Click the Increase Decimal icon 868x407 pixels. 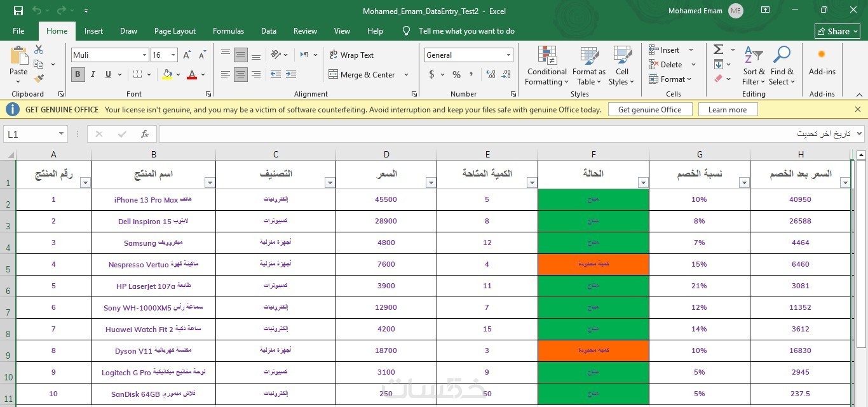pyautogui.click(x=491, y=74)
